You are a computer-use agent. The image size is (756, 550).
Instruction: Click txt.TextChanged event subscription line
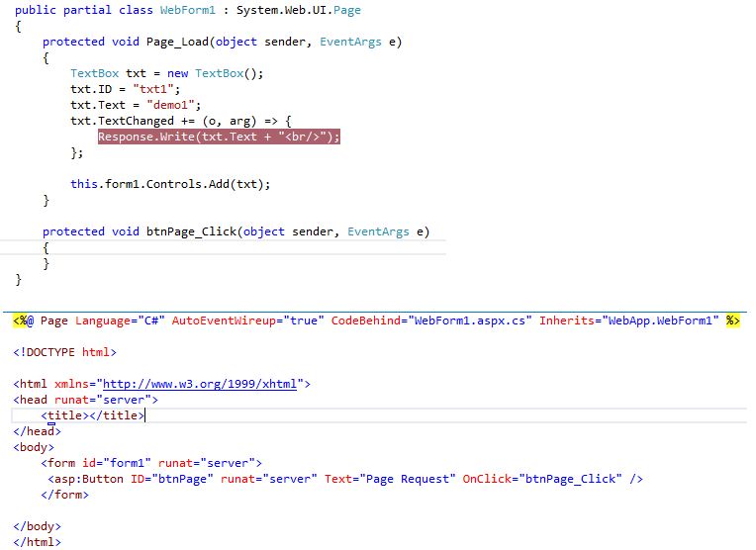click(181, 121)
